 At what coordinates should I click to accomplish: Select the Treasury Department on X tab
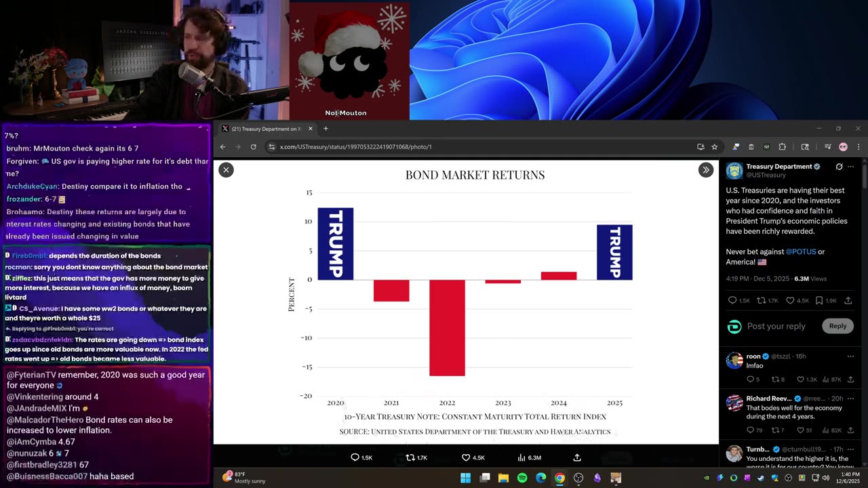[267, 129]
